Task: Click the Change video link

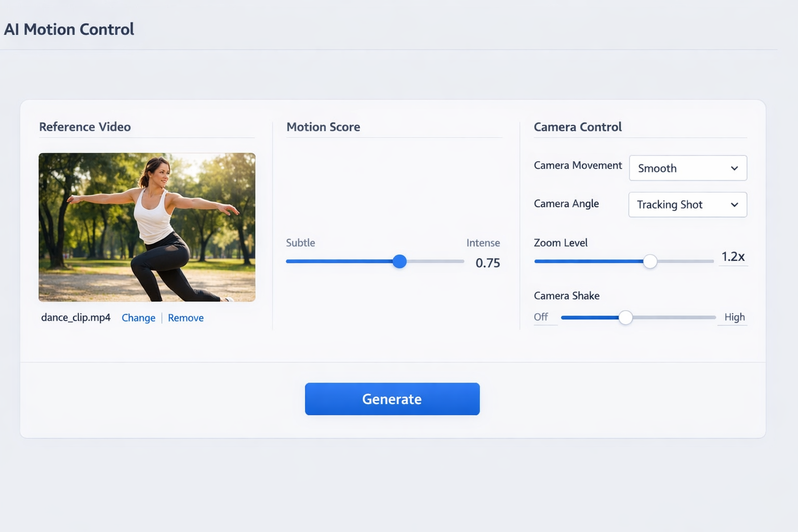Action: 138,318
